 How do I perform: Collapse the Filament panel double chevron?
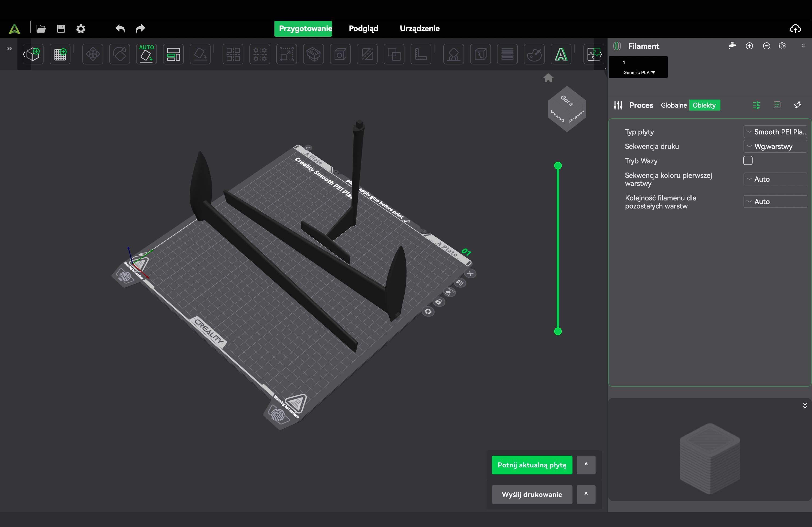(x=803, y=46)
